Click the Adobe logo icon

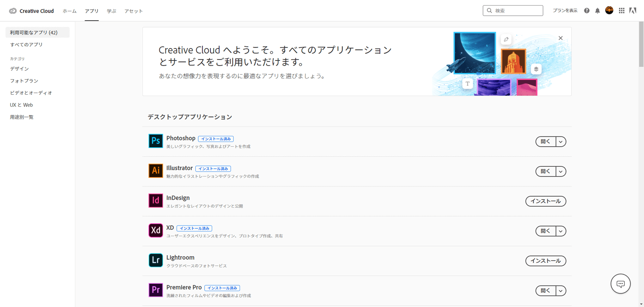633,11
